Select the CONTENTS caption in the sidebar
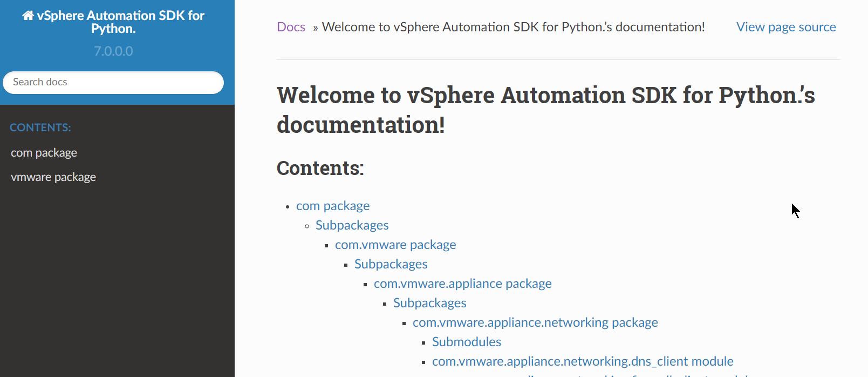The height and width of the screenshot is (377, 868). [40, 127]
